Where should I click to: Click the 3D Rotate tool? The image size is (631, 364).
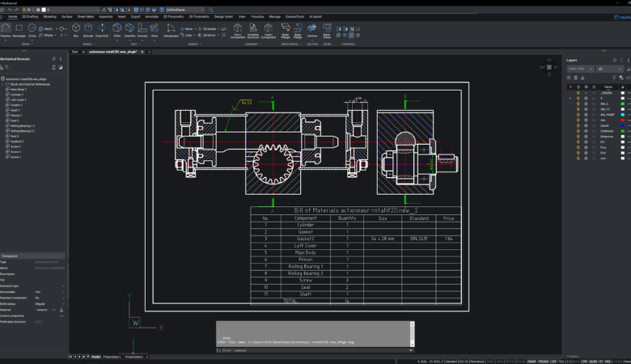click(208, 29)
